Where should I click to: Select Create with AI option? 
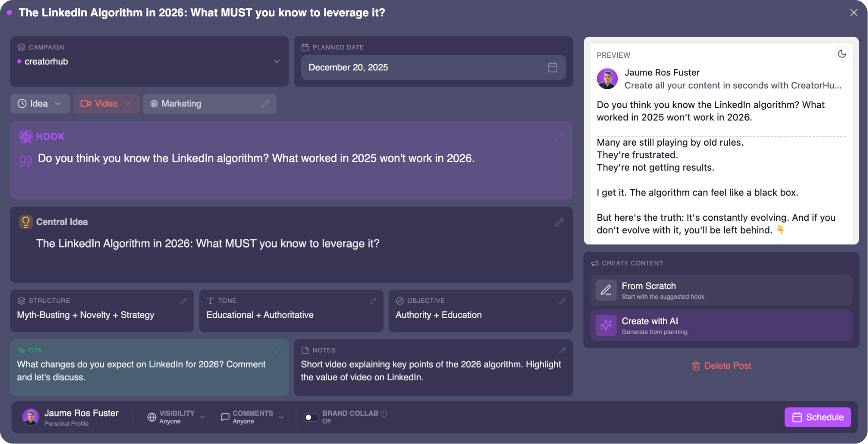pyautogui.click(x=721, y=326)
